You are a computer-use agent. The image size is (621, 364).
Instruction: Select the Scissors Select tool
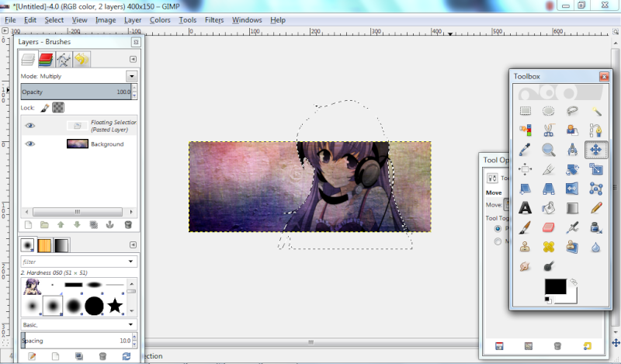tap(549, 130)
